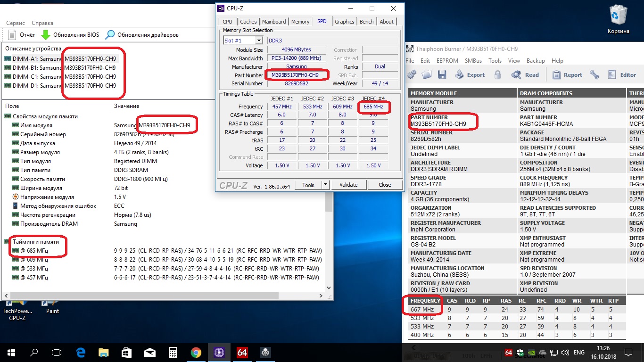Screen dimensions: 644x362
Task: Click the padlock icon in Thaiphoon Burner toolbar
Action: coord(497,74)
